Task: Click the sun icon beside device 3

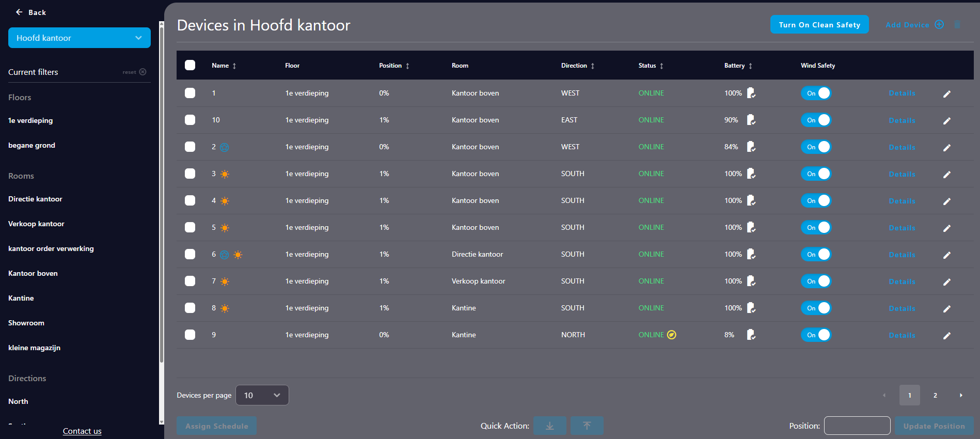Action: [225, 174]
